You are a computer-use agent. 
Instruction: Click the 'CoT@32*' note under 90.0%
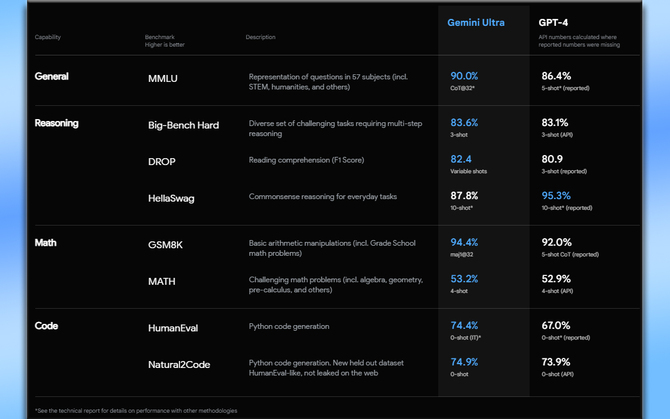click(462, 88)
